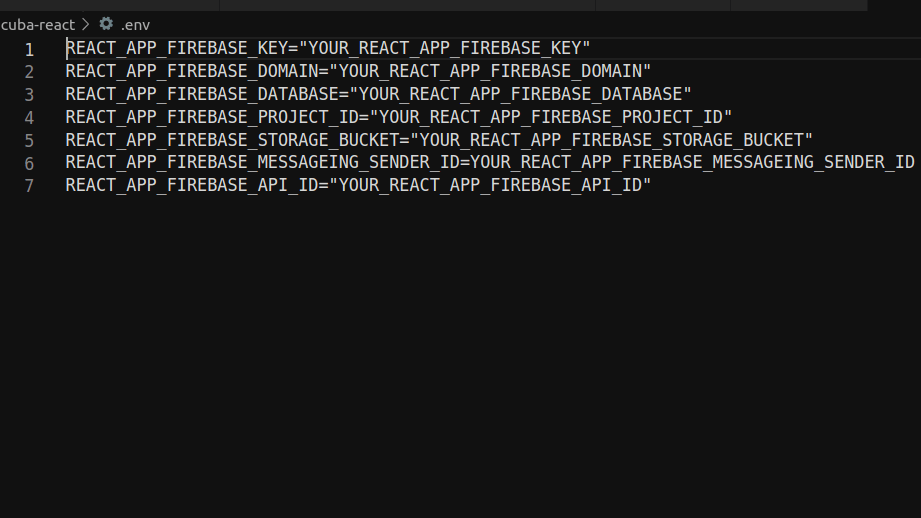The image size is (921, 518).
Task: Select the .env breadcrumb file name
Action: coord(135,24)
